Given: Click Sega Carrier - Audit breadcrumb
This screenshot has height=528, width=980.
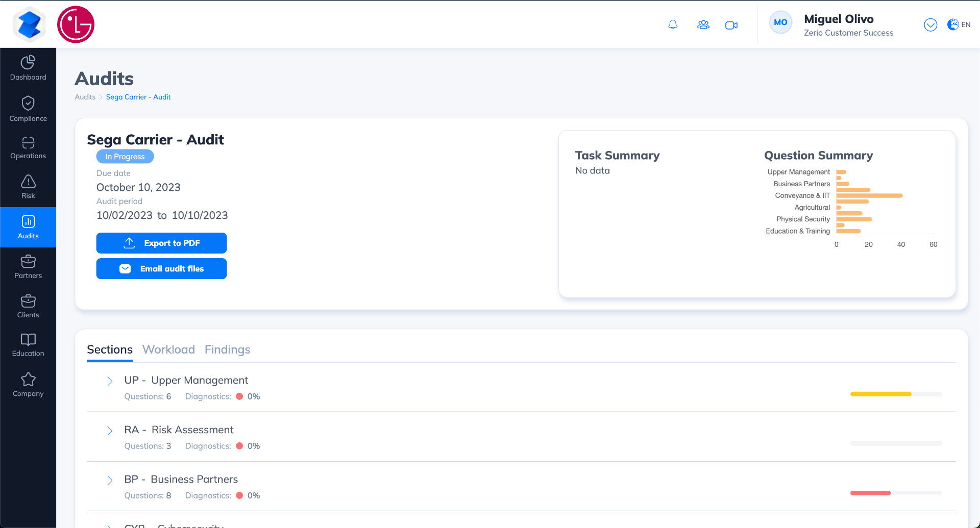Looking at the screenshot, I should pos(138,97).
